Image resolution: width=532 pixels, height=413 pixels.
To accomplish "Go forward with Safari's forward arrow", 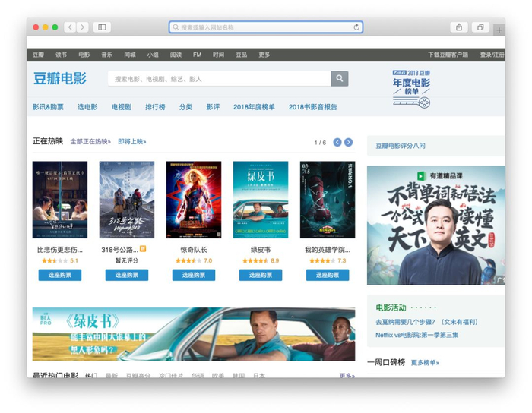I will [82, 27].
